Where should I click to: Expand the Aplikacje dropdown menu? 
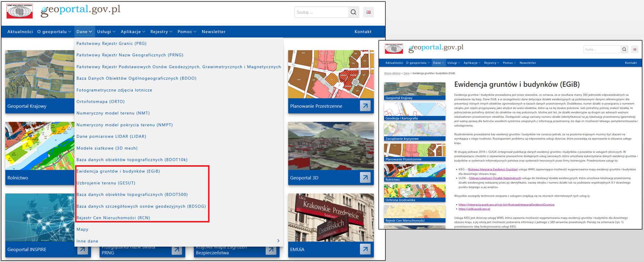pos(133,32)
